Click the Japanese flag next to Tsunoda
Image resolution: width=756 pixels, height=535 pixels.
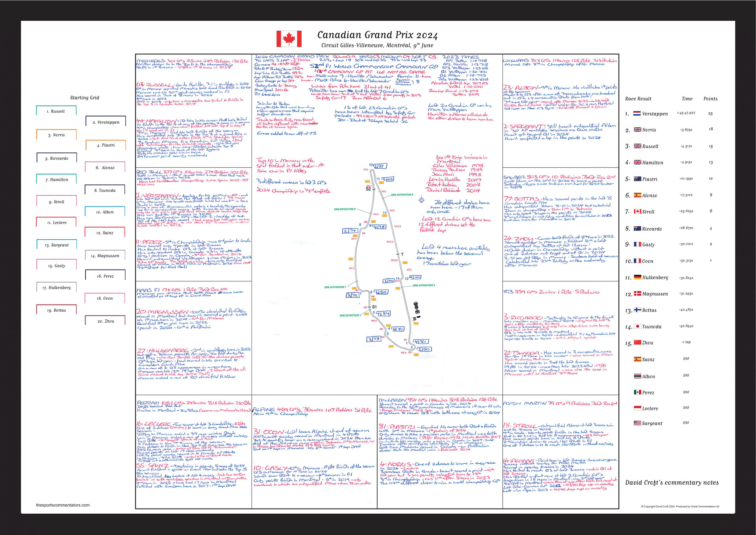(637, 326)
